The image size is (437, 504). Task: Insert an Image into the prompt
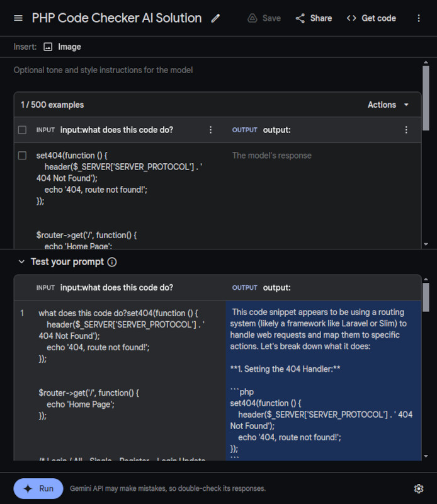pyautogui.click(x=62, y=47)
